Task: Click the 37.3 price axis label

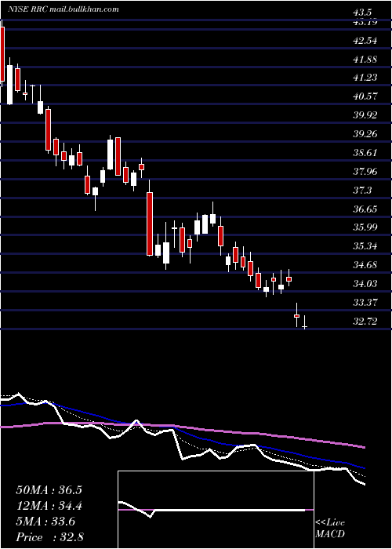Action: 363,190
